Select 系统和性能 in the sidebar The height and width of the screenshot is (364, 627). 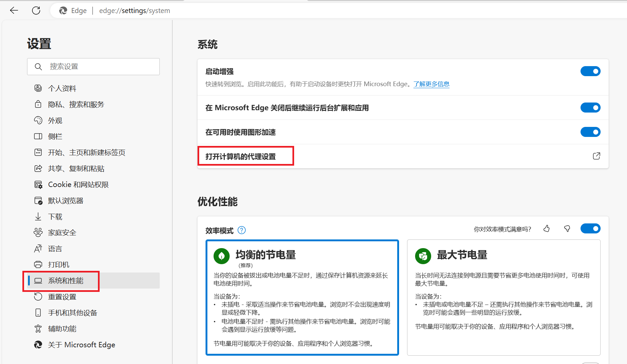94,281
